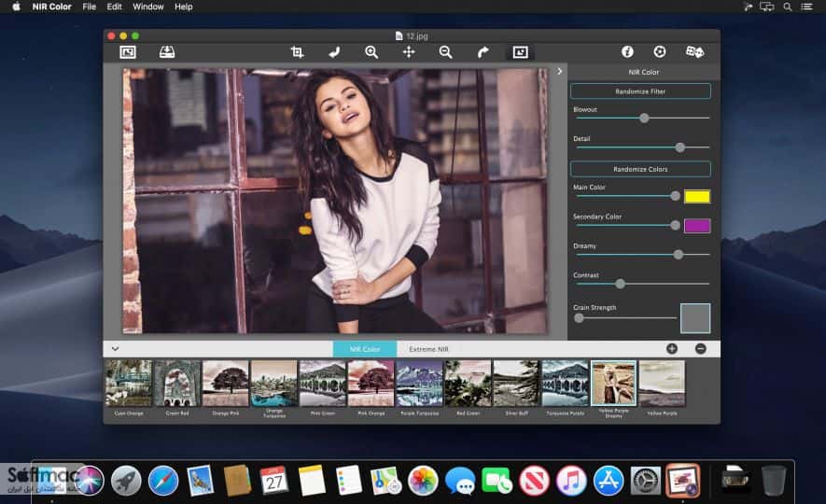Click the gray grain preview box
This screenshot has width=826, height=504.
[x=695, y=318]
